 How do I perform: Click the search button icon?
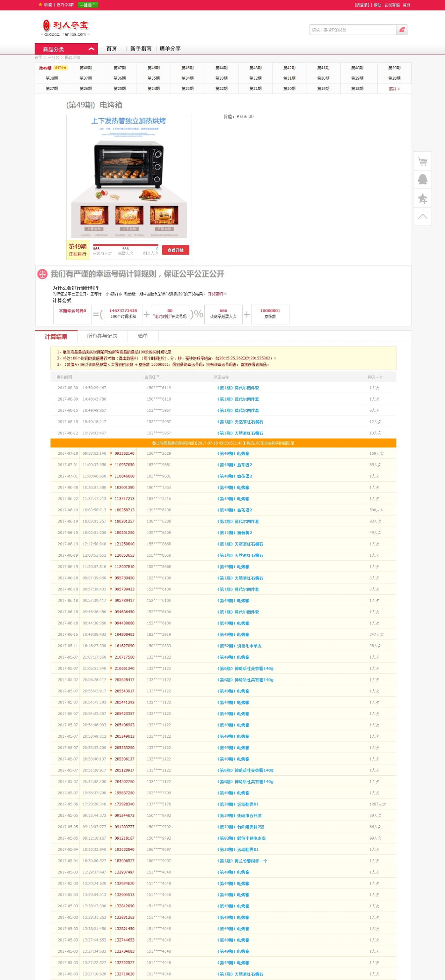[x=402, y=30]
